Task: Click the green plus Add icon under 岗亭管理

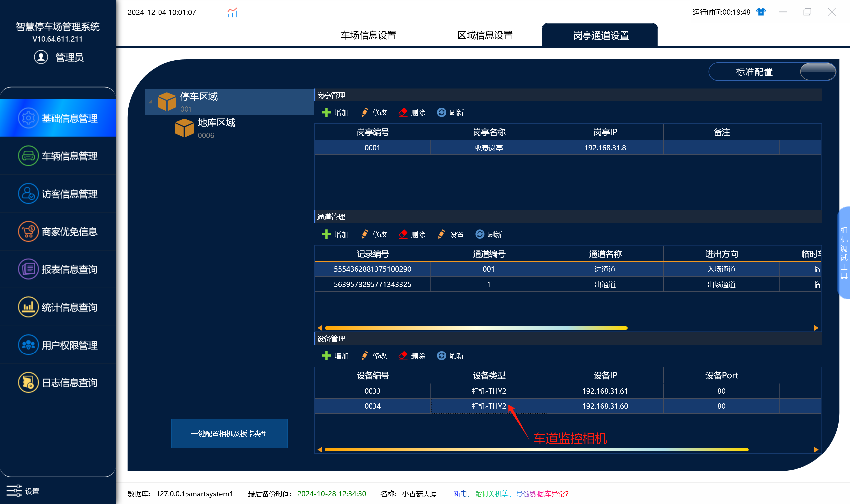Action: pyautogui.click(x=326, y=112)
